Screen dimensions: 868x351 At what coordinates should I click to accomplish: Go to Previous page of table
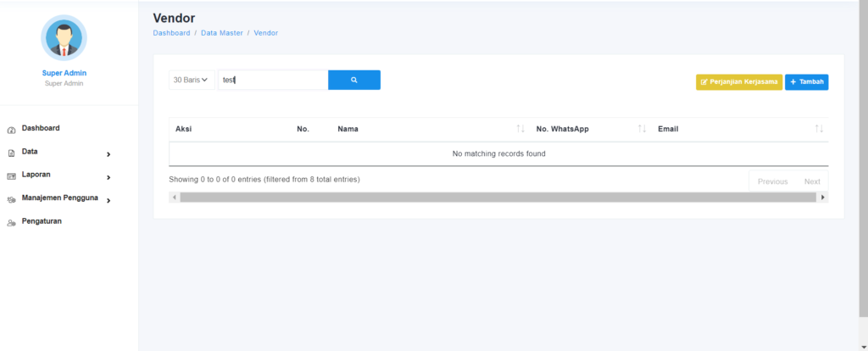coord(773,181)
